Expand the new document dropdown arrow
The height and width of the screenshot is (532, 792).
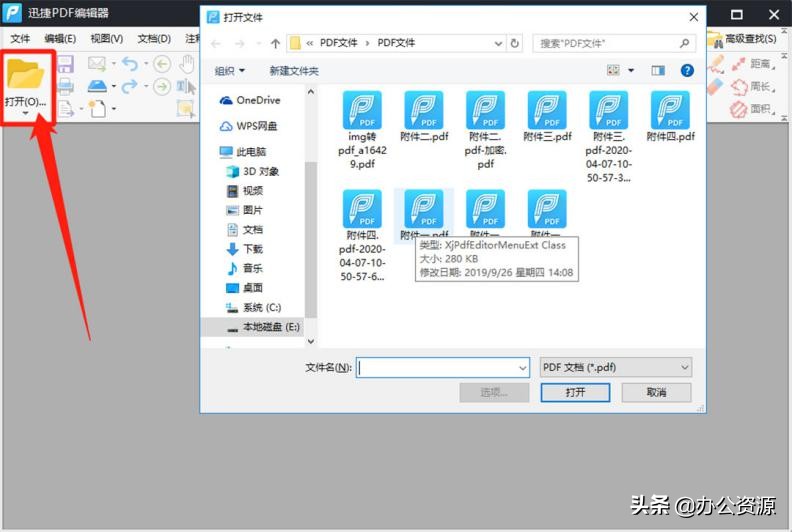click(x=114, y=109)
